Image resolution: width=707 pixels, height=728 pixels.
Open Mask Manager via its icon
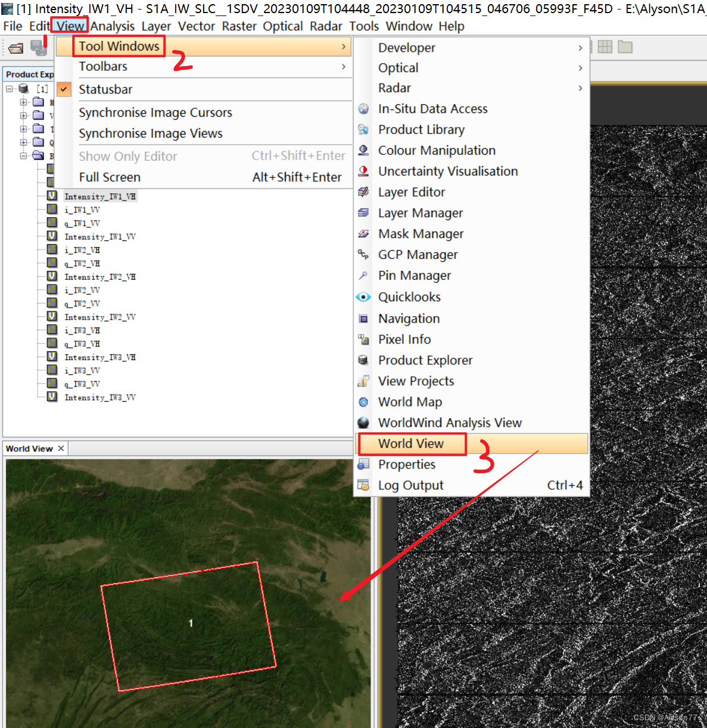click(x=363, y=234)
